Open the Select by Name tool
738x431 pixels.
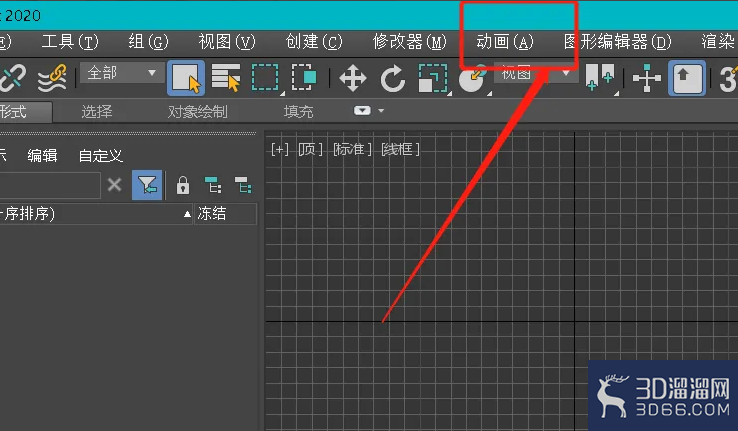pos(226,78)
